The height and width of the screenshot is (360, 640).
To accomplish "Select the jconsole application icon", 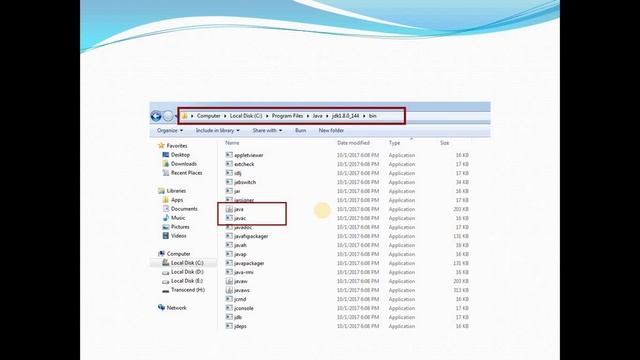I will [x=229, y=308].
